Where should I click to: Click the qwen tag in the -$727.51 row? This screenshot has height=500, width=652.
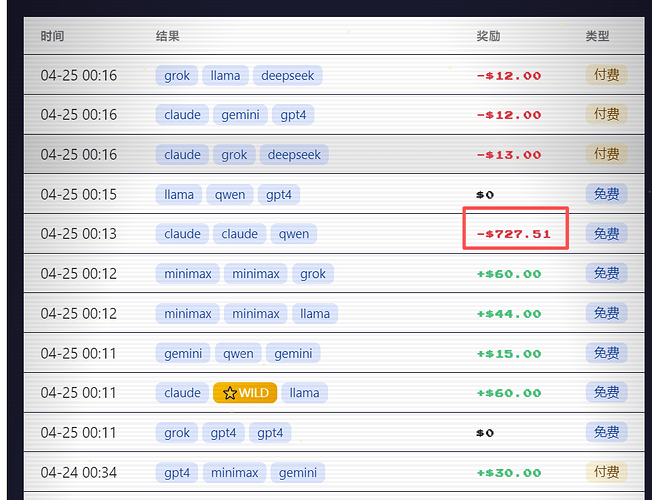tap(294, 234)
